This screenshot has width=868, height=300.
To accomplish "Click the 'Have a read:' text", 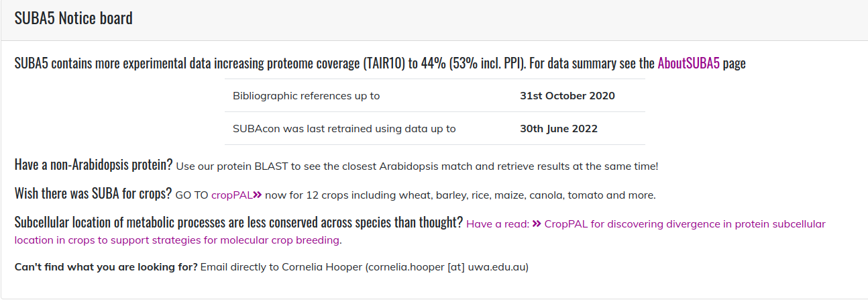I will tap(498, 223).
